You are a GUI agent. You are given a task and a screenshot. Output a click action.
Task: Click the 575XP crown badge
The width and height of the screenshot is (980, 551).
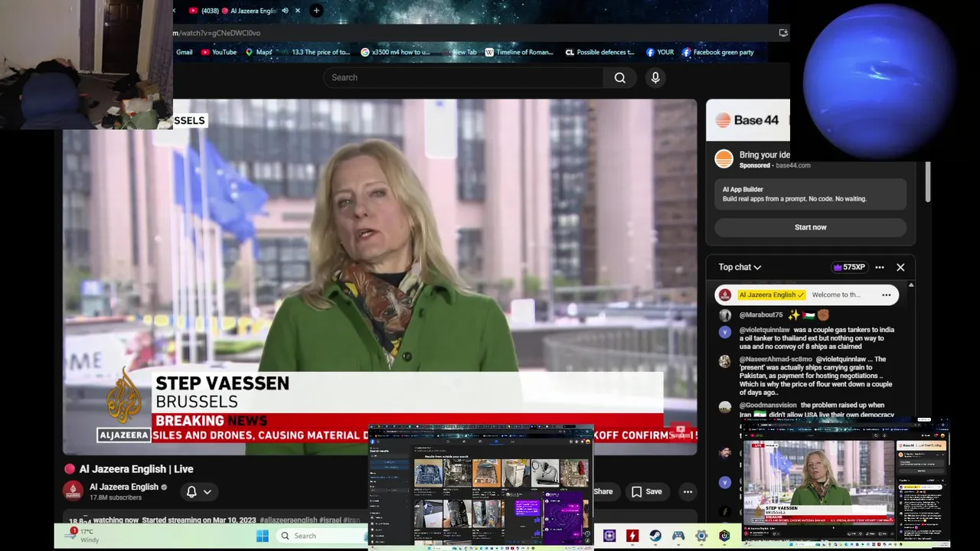point(849,267)
